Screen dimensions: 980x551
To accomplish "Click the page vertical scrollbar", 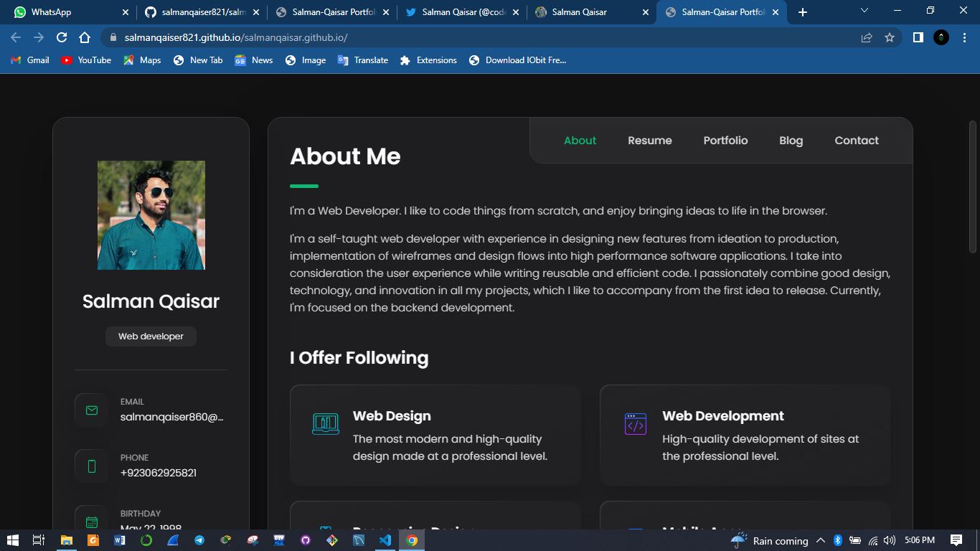I will 973,187.
